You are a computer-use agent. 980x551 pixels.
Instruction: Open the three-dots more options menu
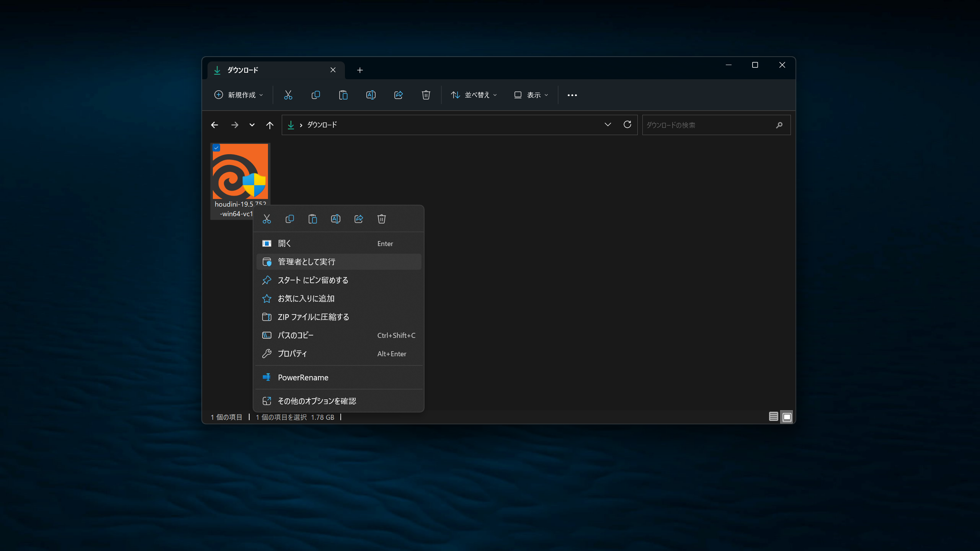572,95
